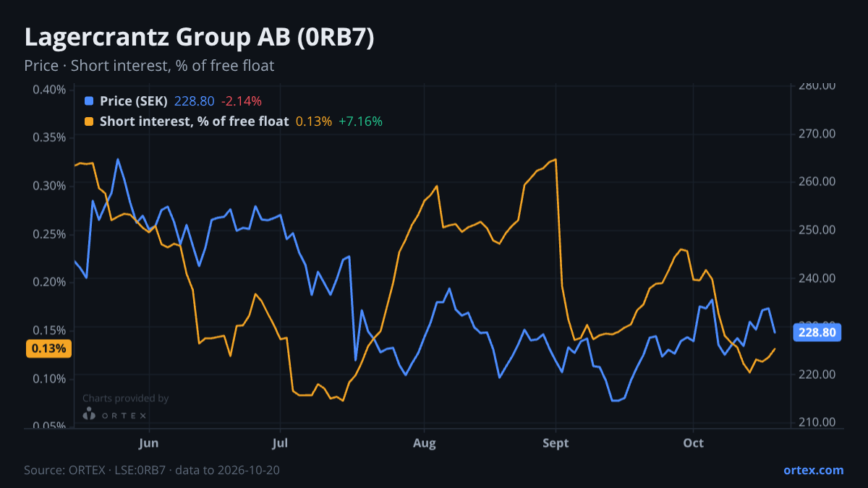868x488 pixels.
Task: Click the orange 0.13% tag on left axis
Action: point(49,348)
